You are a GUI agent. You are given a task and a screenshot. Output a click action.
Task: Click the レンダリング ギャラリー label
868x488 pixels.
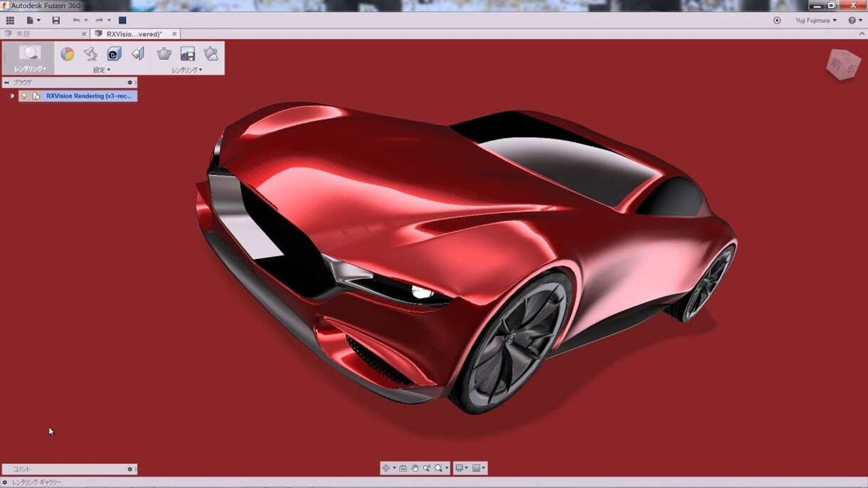37,482
